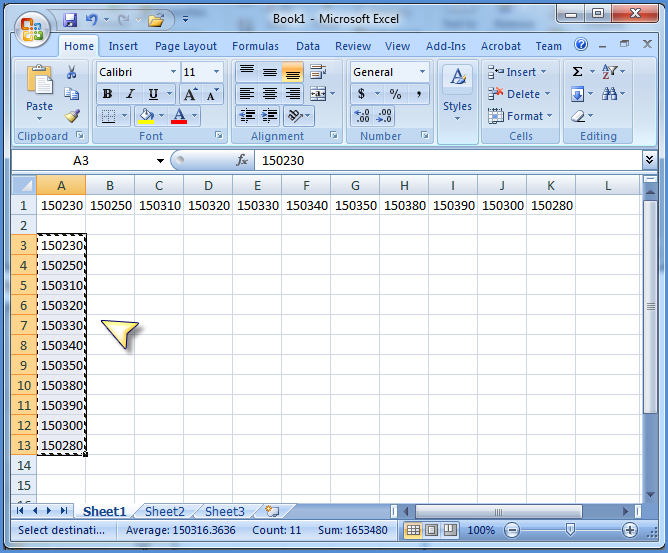Decrease decimal places

[384, 115]
